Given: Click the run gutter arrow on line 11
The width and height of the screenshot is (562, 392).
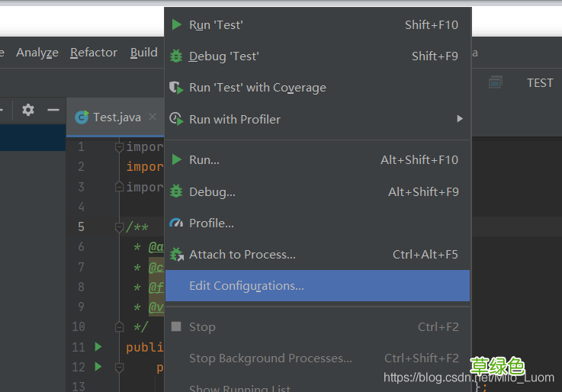Looking at the screenshot, I should click(x=98, y=347).
